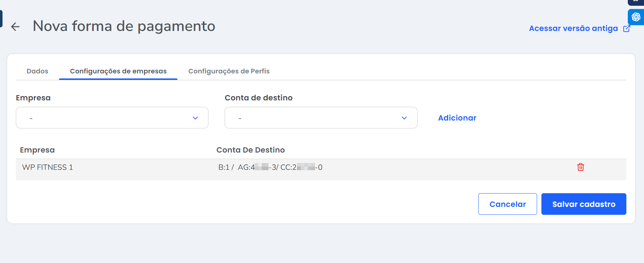Screen dimensions: 644x263
Task: Click the Conta De Destino column header
Action: point(250,150)
